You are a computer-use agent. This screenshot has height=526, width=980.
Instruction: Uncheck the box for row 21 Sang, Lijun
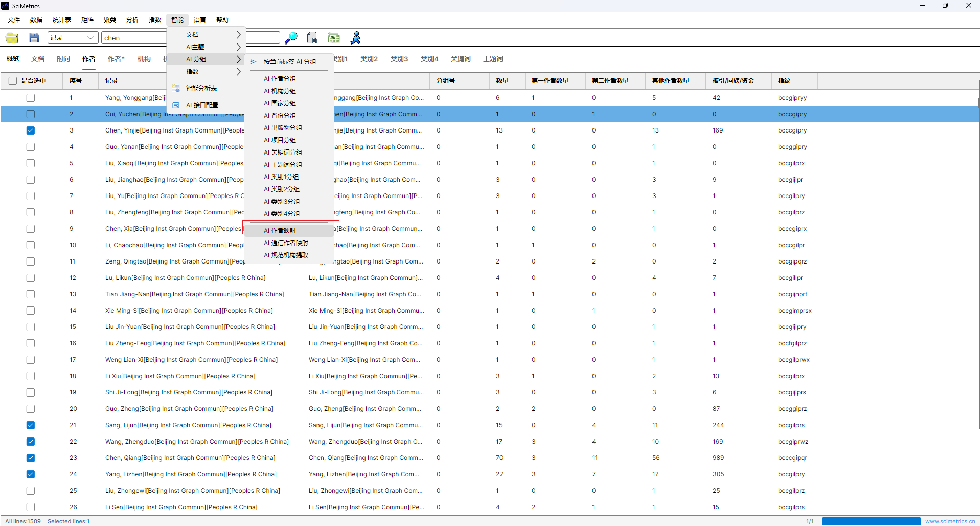tap(31, 425)
